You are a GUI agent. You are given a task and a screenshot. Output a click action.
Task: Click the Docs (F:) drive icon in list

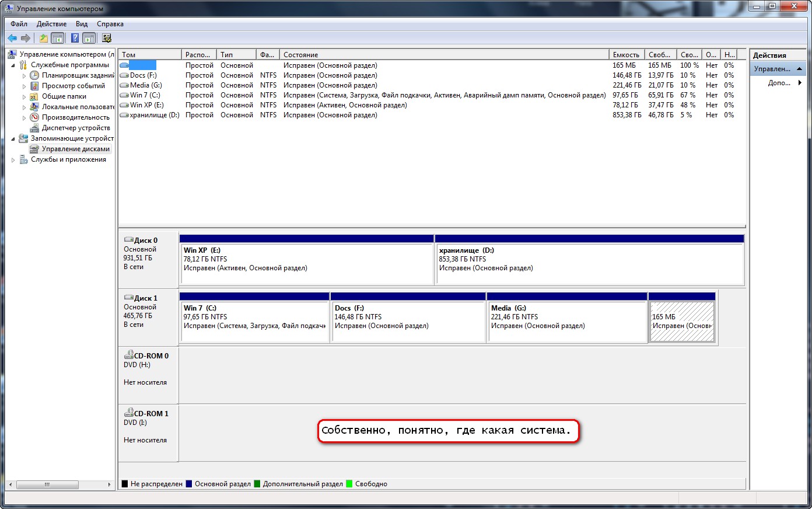tap(124, 75)
